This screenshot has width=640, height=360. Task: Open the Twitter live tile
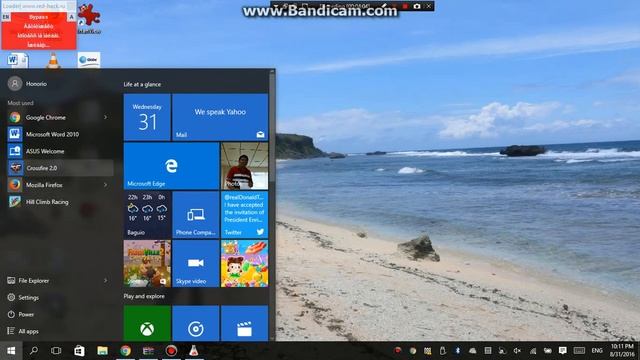click(244, 215)
